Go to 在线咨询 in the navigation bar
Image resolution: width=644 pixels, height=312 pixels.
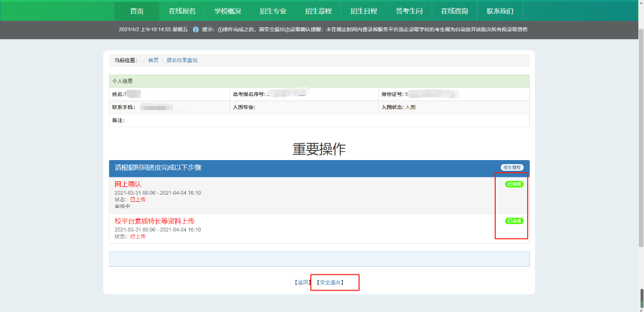(454, 11)
